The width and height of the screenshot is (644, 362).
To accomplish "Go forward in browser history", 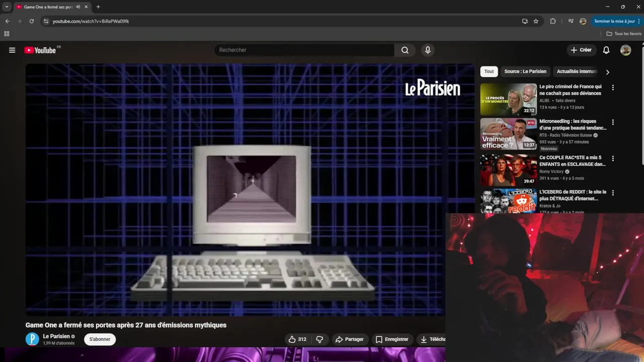I will (x=19, y=21).
